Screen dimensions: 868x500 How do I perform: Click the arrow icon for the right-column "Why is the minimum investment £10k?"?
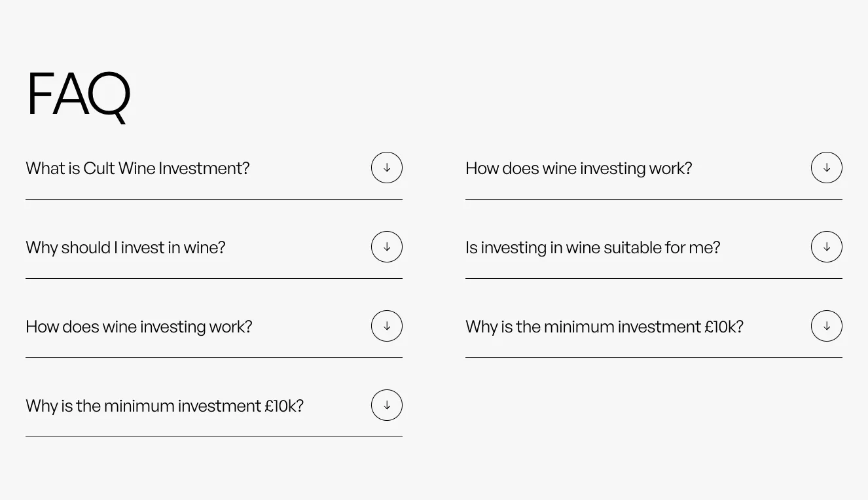pyautogui.click(x=827, y=326)
